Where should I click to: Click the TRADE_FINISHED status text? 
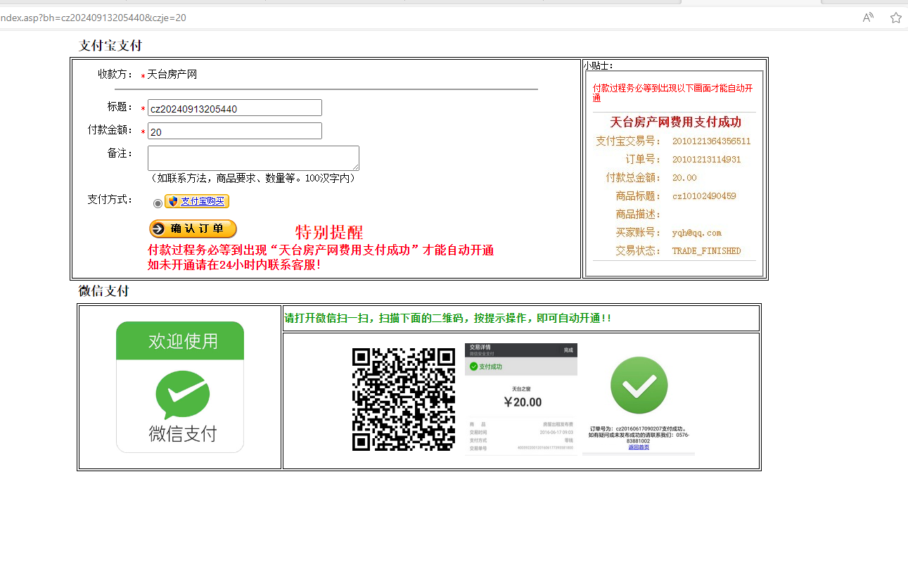[x=706, y=251]
